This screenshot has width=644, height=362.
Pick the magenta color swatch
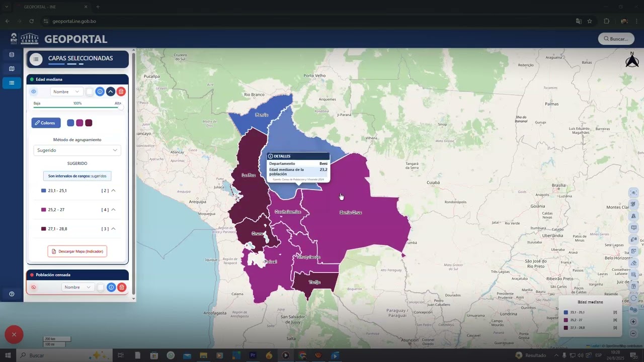tap(79, 123)
